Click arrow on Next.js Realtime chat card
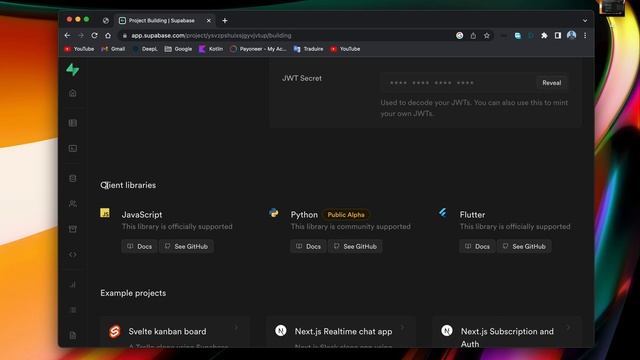 403,327
